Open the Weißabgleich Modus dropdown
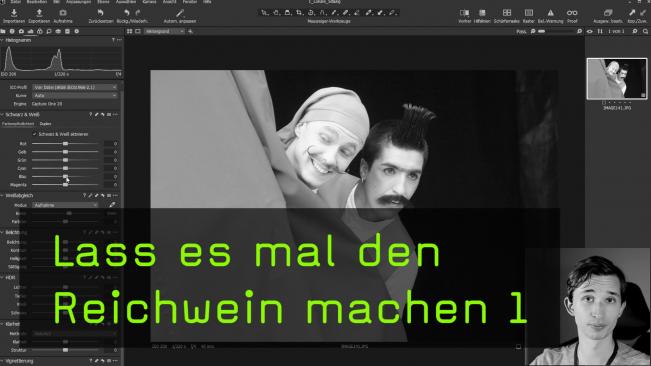651x366 pixels. pyautogui.click(x=65, y=205)
